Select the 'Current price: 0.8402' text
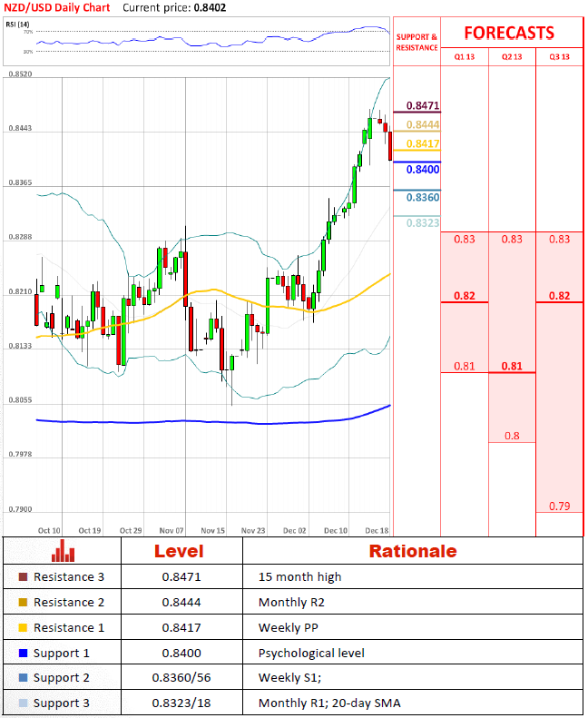This screenshot has height=718, width=588. click(x=174, y=8)
